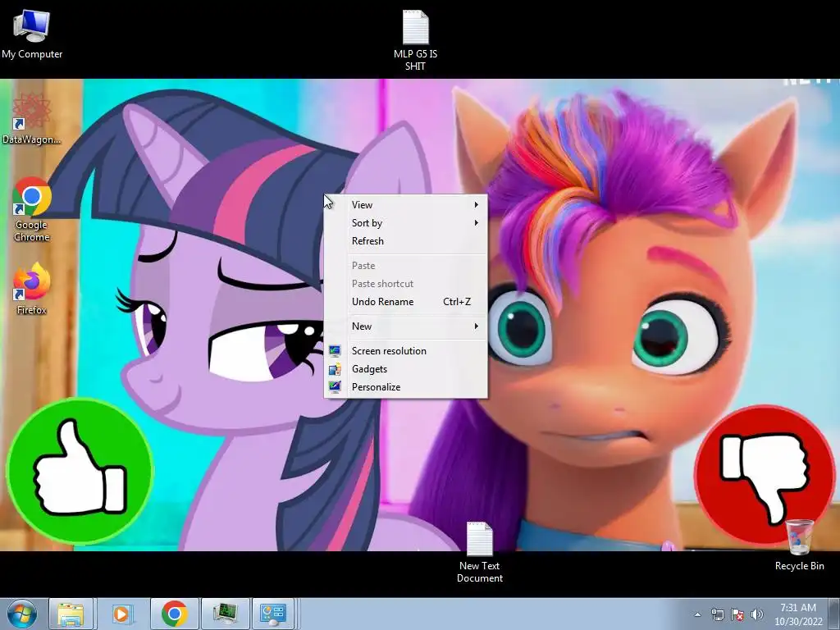The image size is (840, 630).
Task: Expand the View submenu
Action: click(x=405, y=204)
